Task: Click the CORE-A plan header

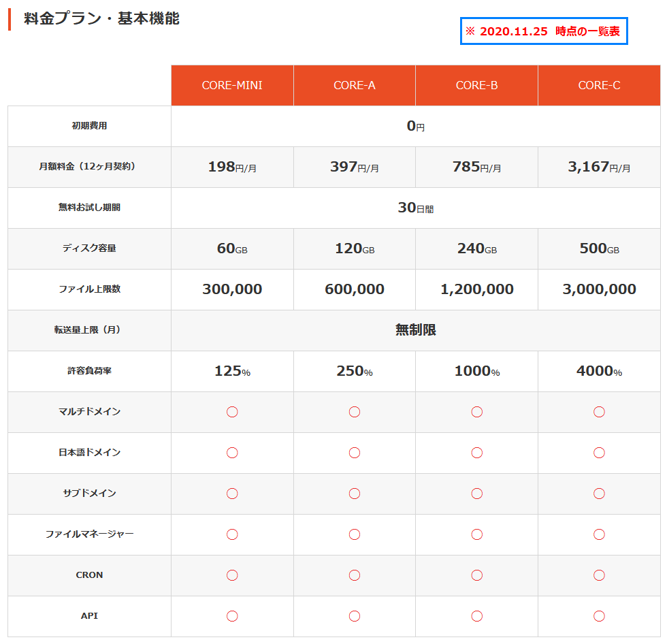Action: point(355,85)
